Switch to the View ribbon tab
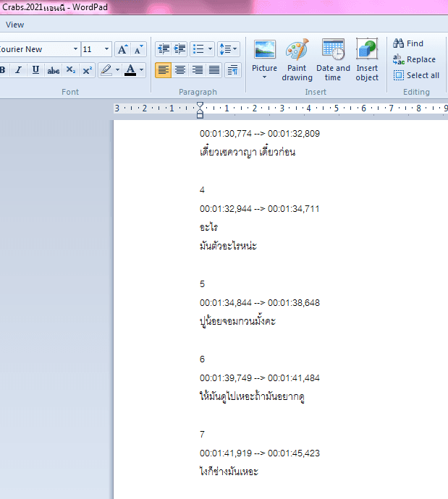This screenshot has height=499, width=448. pos(14,25)
